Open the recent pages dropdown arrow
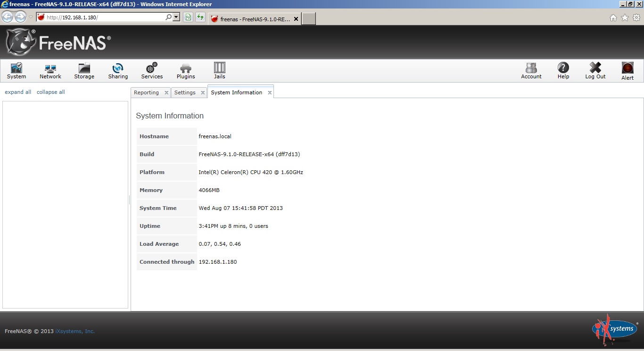Viewport: 644px width, 351px height. click(31, 17)
